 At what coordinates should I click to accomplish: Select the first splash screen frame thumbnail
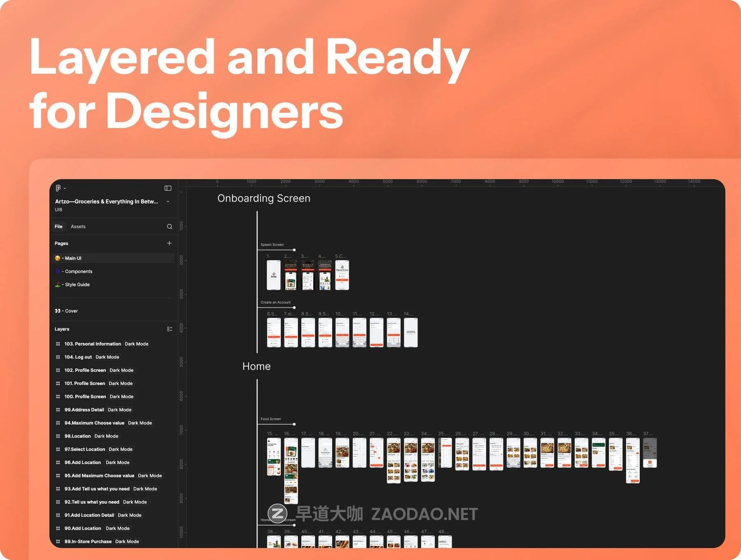point(274,275)
